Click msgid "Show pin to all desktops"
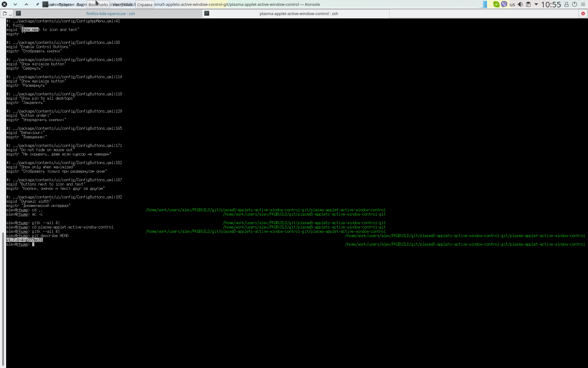 click(40, 98)
